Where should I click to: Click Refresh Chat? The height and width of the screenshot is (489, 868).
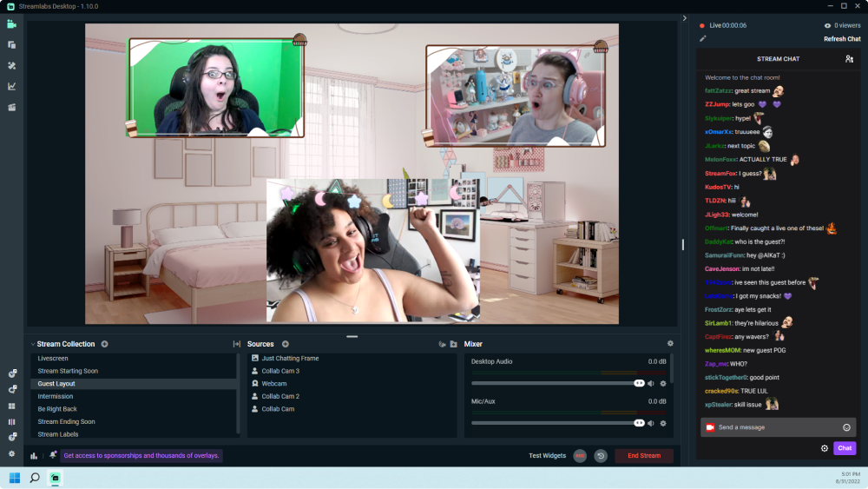pyautogui.click(x=842, y=39)
